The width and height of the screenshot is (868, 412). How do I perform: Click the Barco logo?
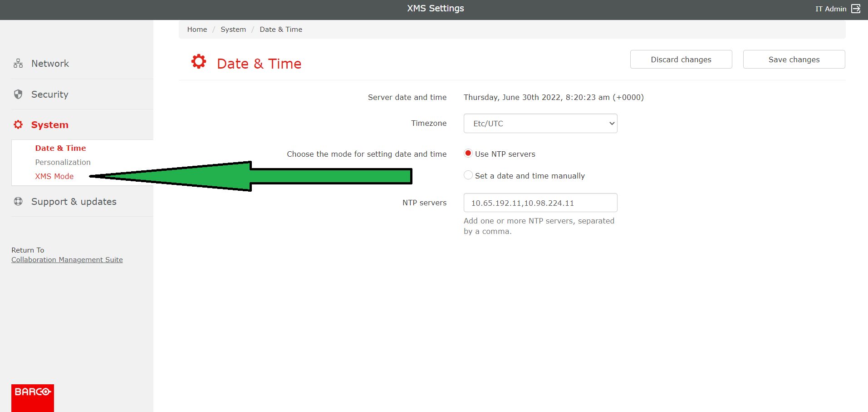(x=33, y=398)
